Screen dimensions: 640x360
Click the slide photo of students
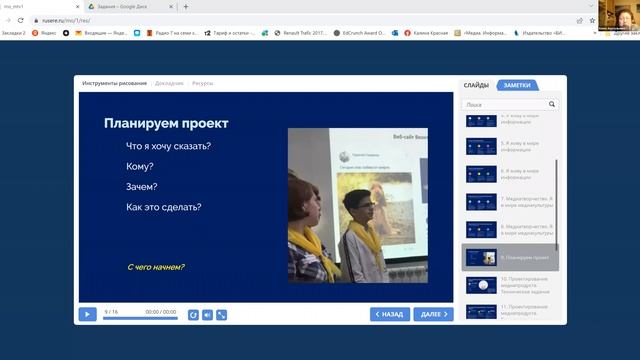click(358, 205)
